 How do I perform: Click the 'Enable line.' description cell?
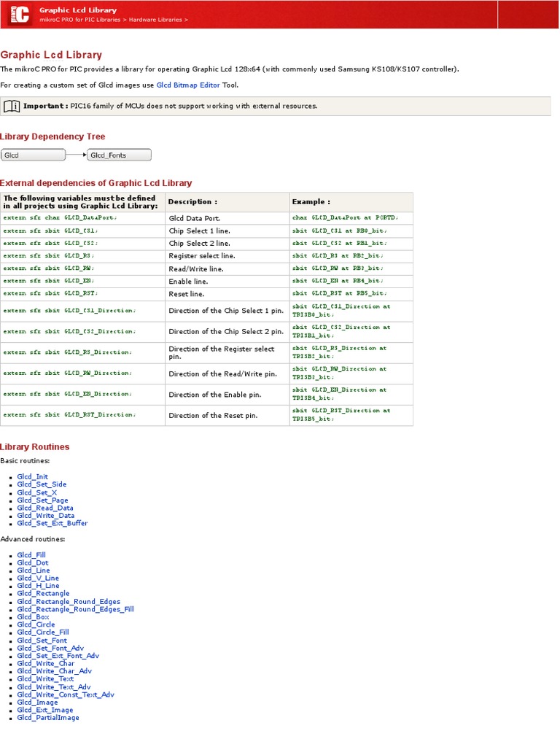(x=227, y=282)
